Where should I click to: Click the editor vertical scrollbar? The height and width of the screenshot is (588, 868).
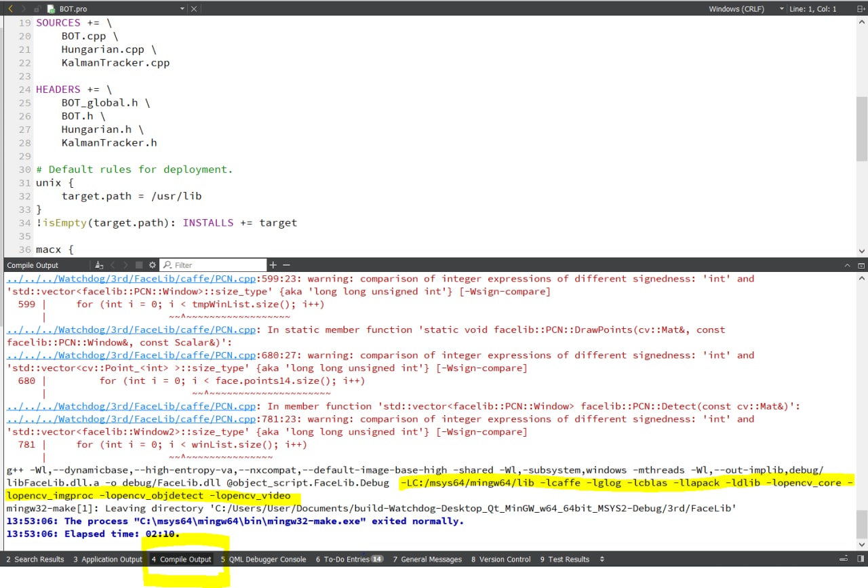pyautogui.click(x=861, y=129)
